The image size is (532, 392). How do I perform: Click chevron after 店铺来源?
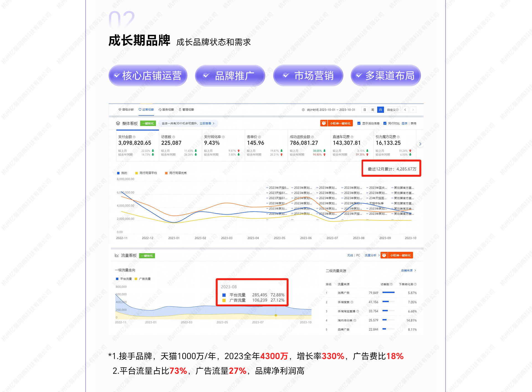pos(415,270)
